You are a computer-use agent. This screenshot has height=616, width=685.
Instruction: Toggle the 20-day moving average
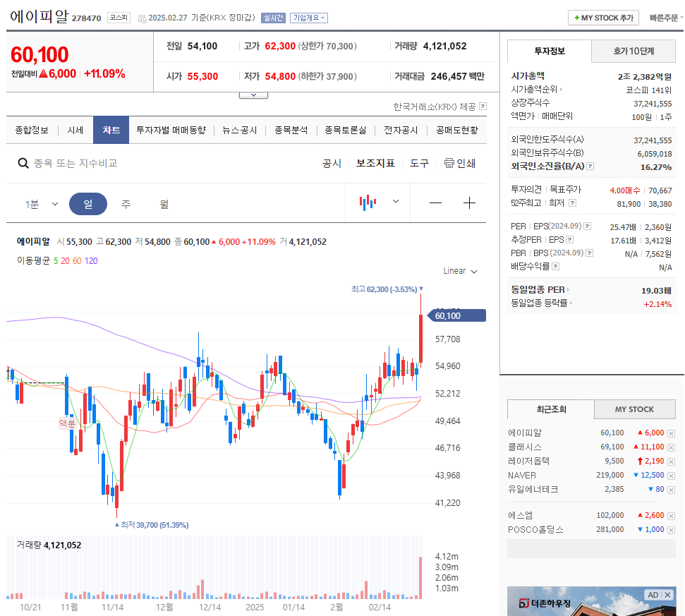click(65, 261)
